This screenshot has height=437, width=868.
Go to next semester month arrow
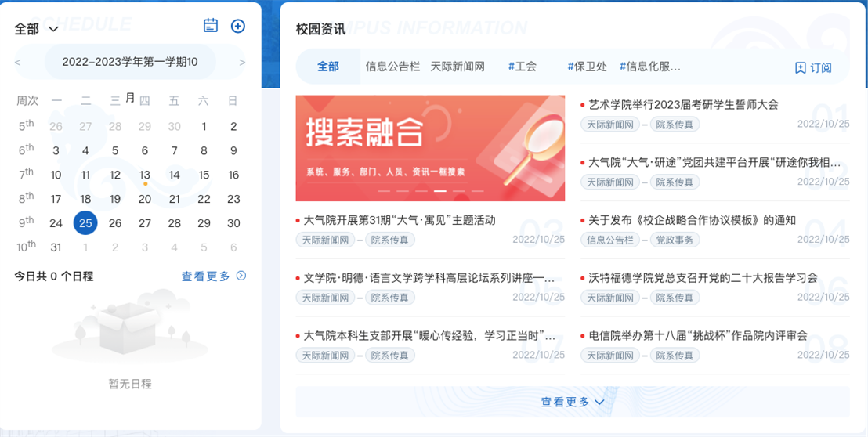click(243, 63)
